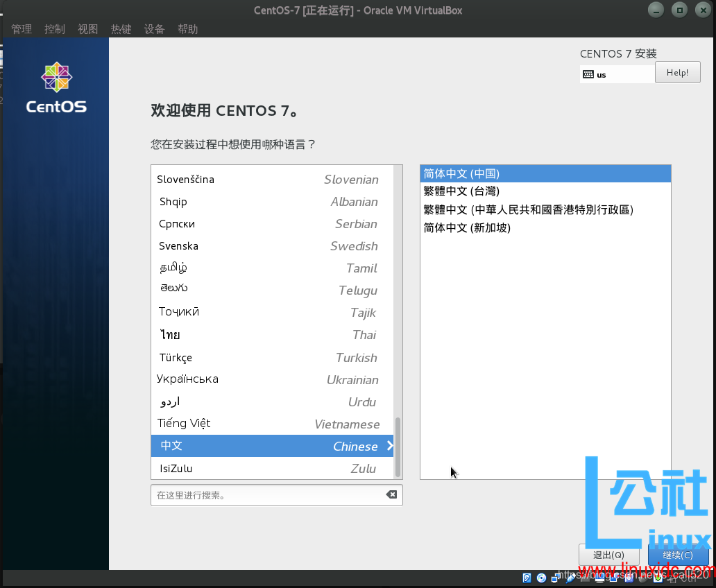Click the USB devices status icon

pyautogui.click(x=571, y=578)
